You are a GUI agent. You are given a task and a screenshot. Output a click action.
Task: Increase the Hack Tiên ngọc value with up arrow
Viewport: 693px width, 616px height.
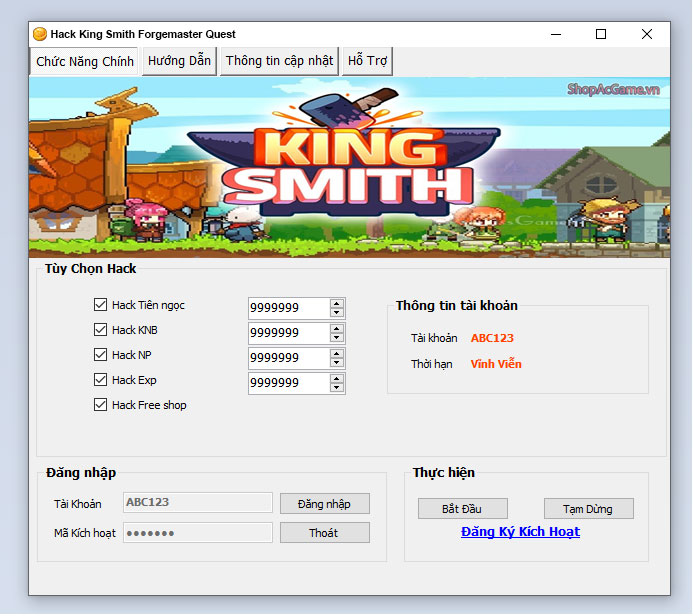337,304
